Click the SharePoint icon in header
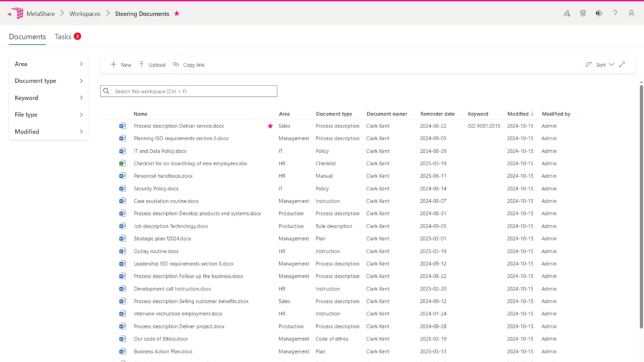 [x=599, y=13]
